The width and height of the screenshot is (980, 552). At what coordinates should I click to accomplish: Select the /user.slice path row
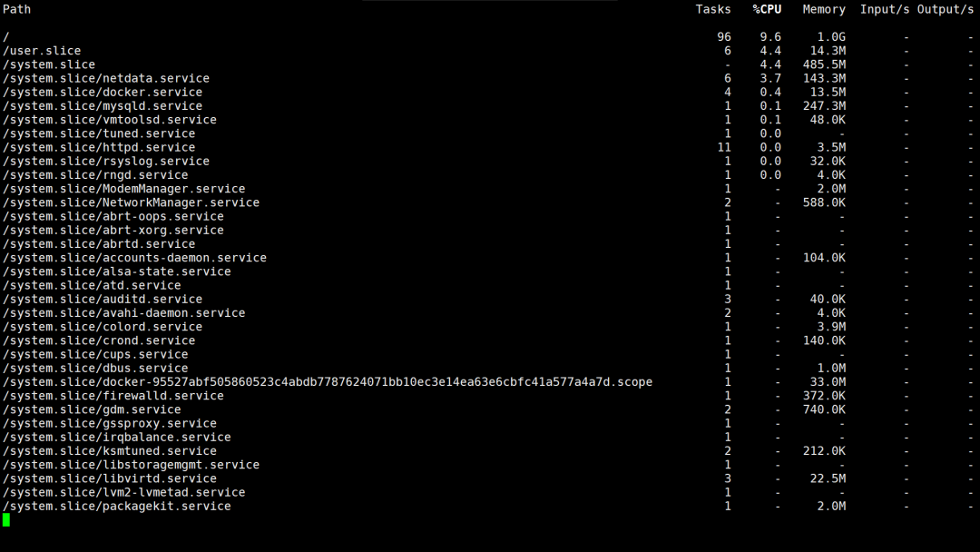pos(42,51)
